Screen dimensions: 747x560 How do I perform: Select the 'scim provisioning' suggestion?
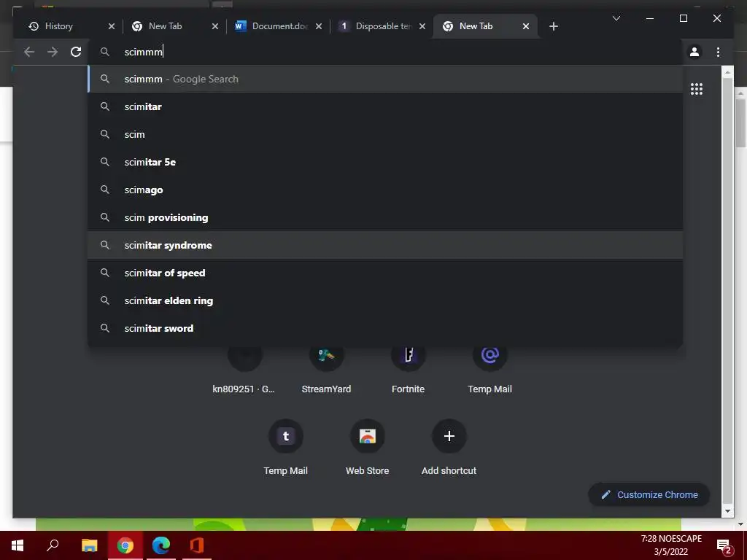385,217
